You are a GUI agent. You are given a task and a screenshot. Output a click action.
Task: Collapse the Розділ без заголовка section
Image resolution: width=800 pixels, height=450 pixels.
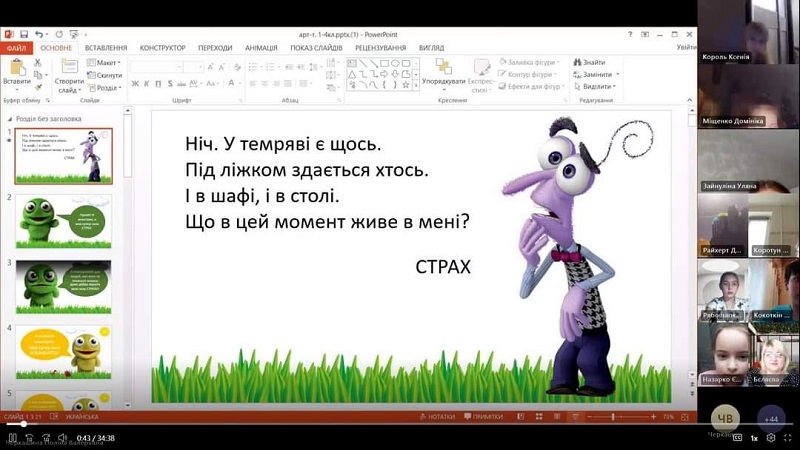tap(10, 119)
